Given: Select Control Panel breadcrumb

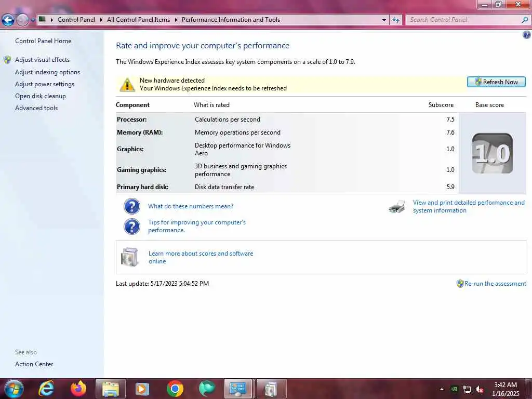Looking at the screenshot, I should 76,20.
